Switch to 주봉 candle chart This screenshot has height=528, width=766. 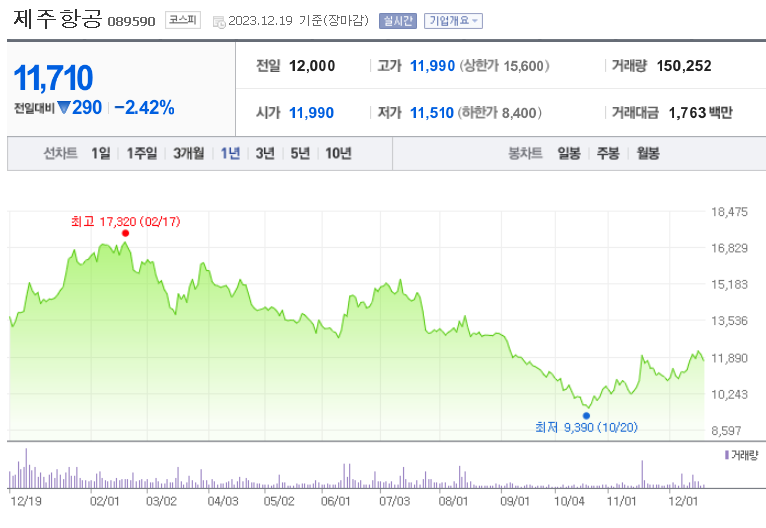point(608,153)
